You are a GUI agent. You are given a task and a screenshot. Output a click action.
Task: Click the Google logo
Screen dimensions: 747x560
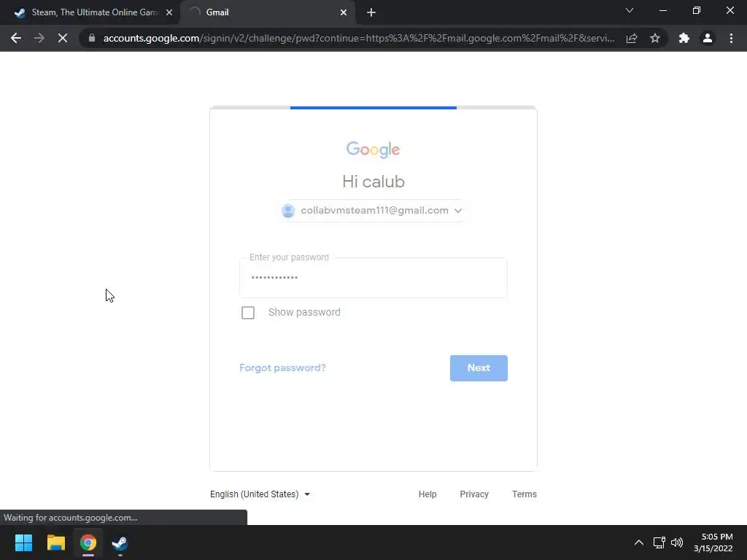[373, 149]
